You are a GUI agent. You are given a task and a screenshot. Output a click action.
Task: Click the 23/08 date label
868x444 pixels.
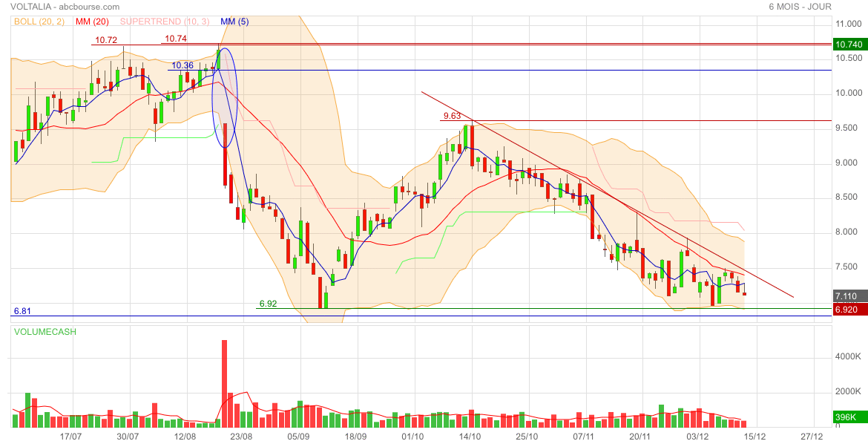click(241, 437)
